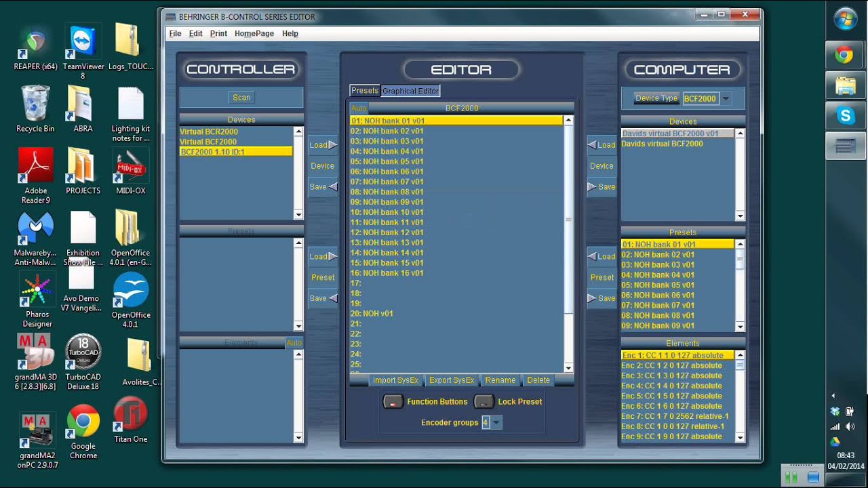Image resolution: width=868 pixels, height=488 pixels.
Task: Select Enc 3: CC 1 3 0 127 absolute
Action: click(x=677, y=375)
